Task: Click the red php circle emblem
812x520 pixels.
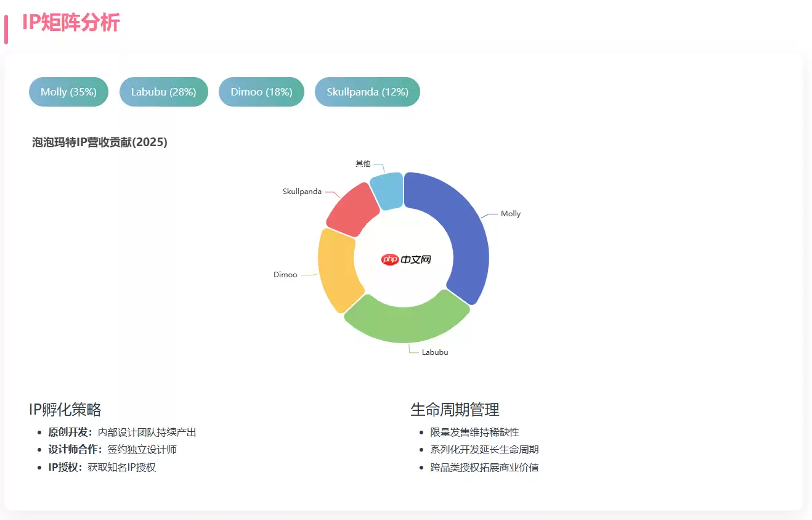Action: [389, 259]
